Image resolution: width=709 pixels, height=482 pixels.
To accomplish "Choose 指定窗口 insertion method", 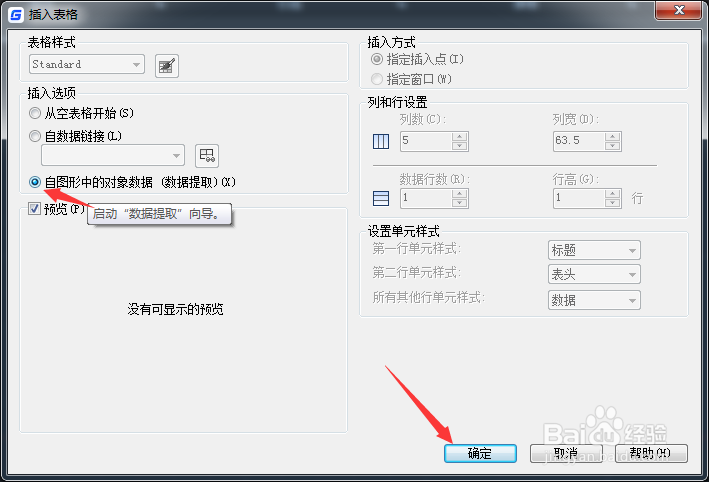I will [377, 79].
